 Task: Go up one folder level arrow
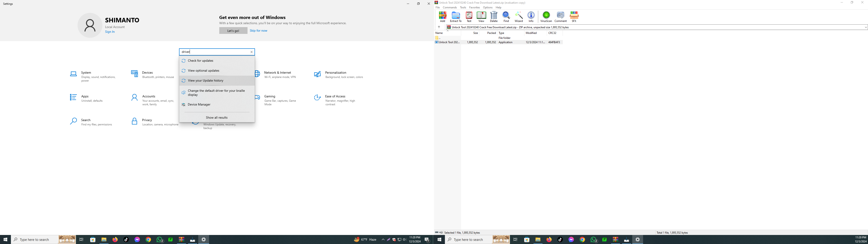(439, 27)
